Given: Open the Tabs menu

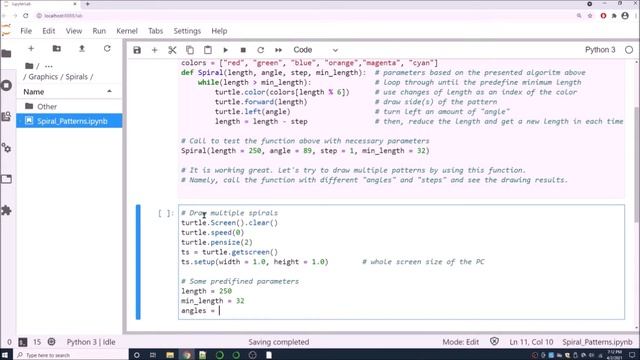Looking at the screenshot, I should pyautogui.click(x=156, y=31).
